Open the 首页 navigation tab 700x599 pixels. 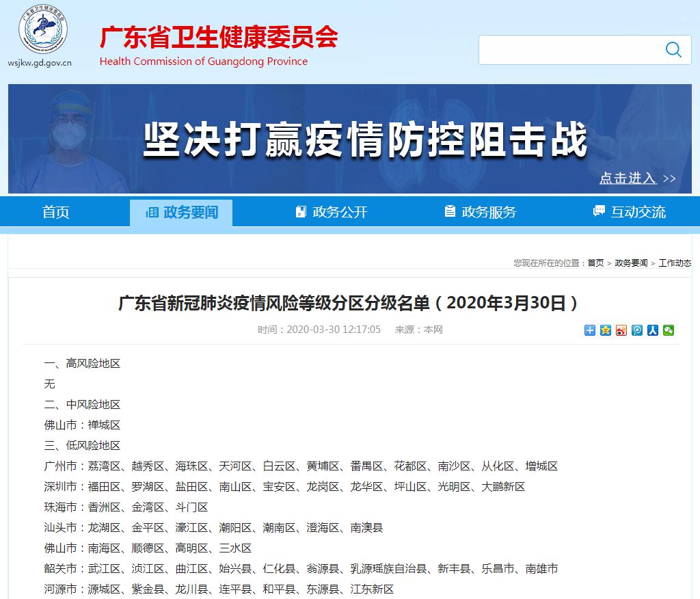coord(56,212)
